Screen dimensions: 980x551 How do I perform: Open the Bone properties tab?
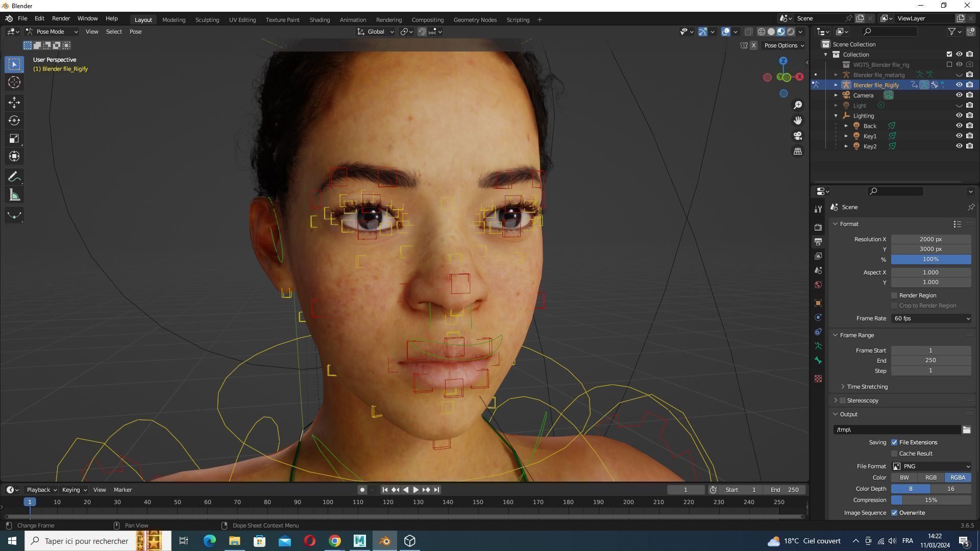point(818,361)
